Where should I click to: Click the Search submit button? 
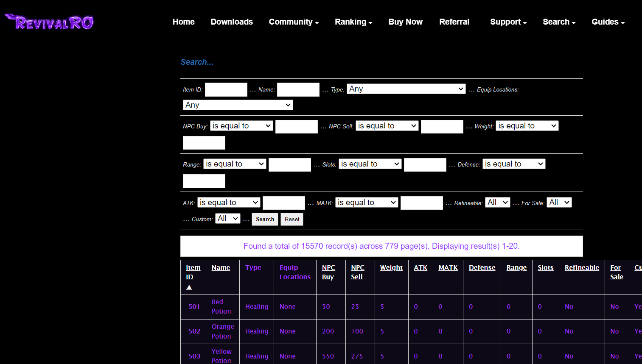tap(265, 219)
